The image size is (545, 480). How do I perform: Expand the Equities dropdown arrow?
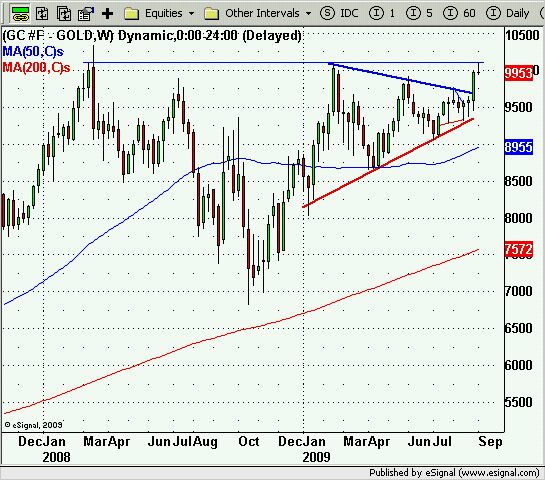point(191,14)
